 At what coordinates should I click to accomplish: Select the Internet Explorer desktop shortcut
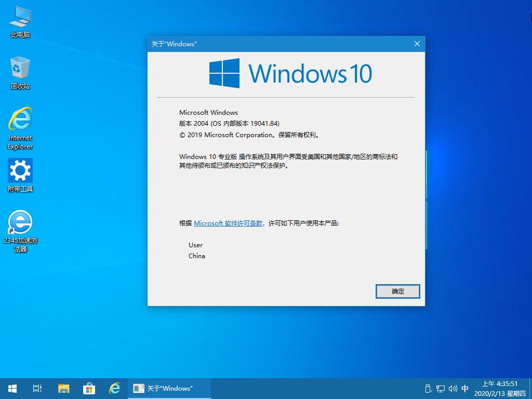tap(20, 128)
